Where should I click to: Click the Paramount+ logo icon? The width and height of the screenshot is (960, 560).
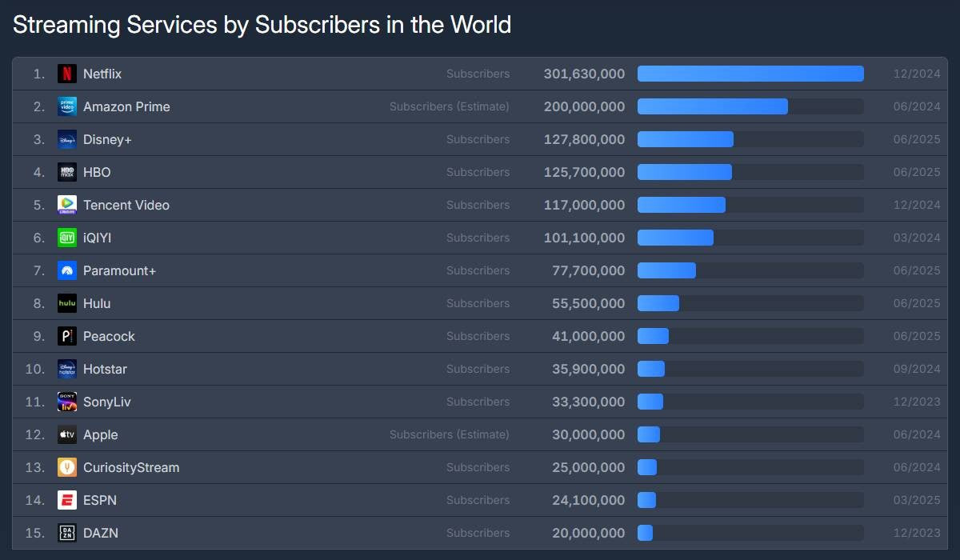click(67, 270)
